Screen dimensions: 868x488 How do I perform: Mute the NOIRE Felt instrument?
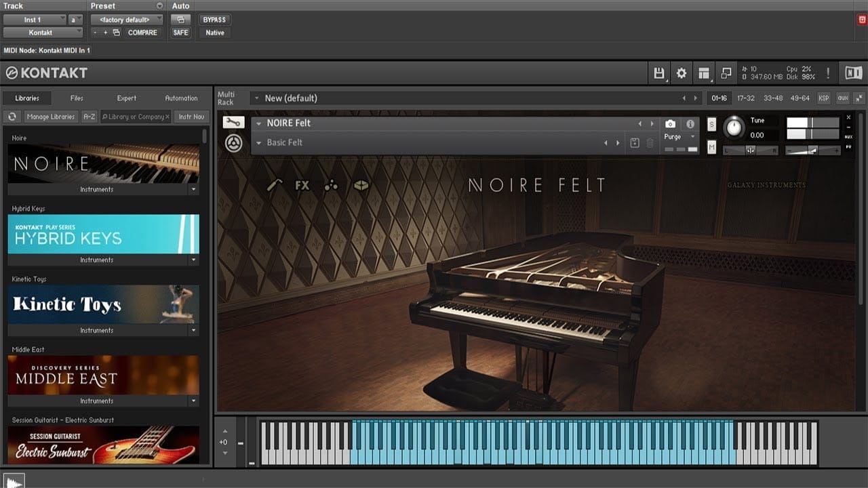pos(711,147)
